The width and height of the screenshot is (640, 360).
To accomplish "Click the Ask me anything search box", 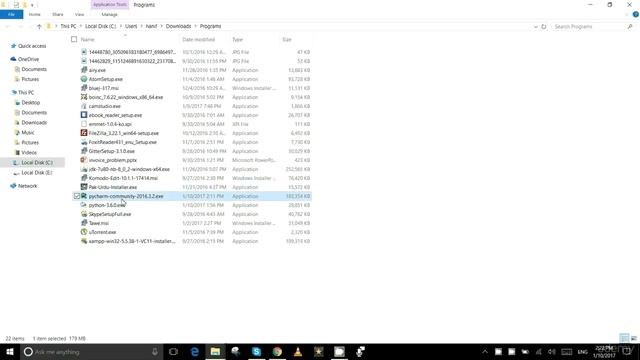I will (x=91, y=351).
